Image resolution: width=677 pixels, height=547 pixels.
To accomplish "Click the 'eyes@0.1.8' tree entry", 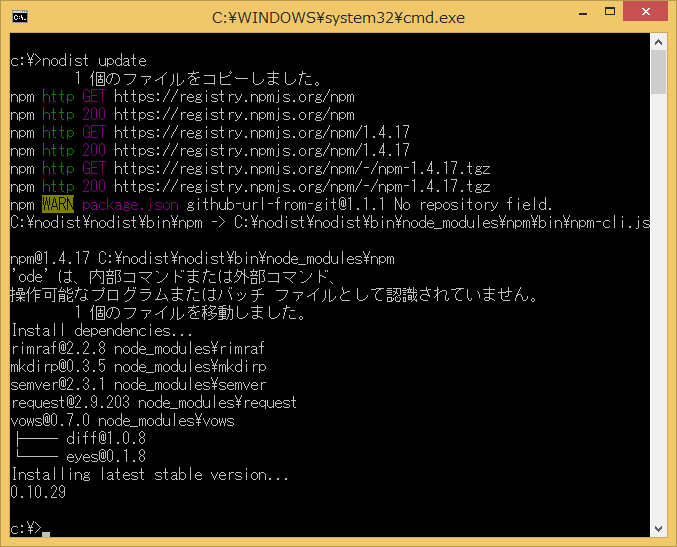I will tap(106, 457).
